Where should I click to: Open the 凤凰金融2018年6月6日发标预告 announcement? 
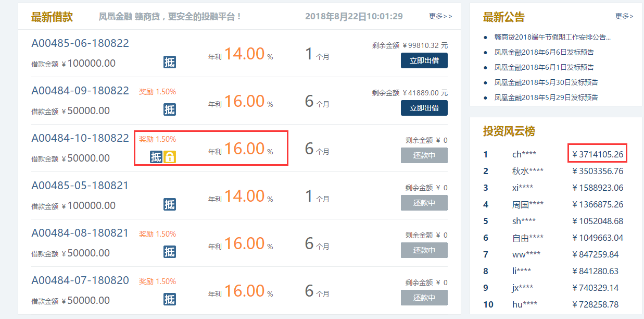click(544, 52)
